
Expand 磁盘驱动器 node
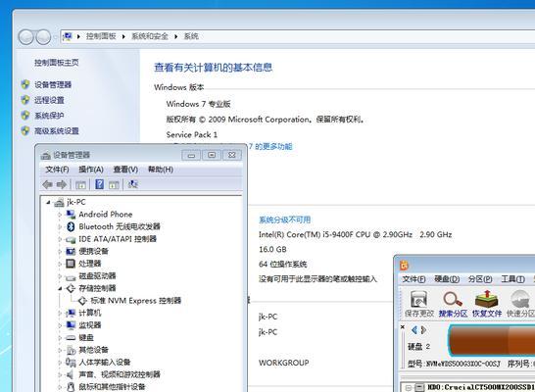tap(60, 276)
